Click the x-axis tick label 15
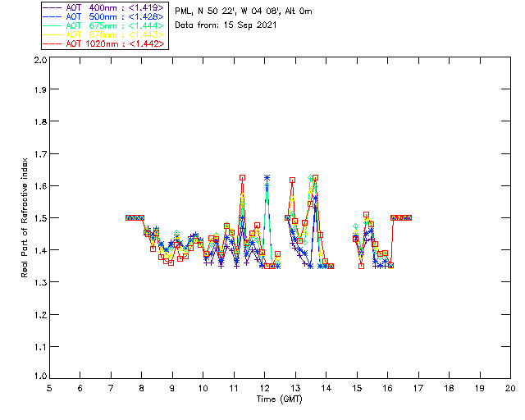 point(357,388)
